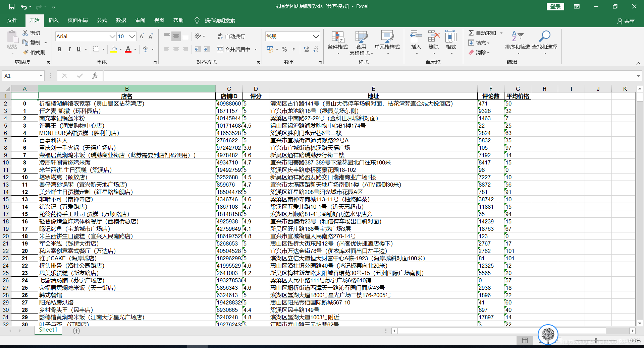Viewport: 644px width, 348px height.
Task: Toggle center horizontal alignment
Action: 176,49
